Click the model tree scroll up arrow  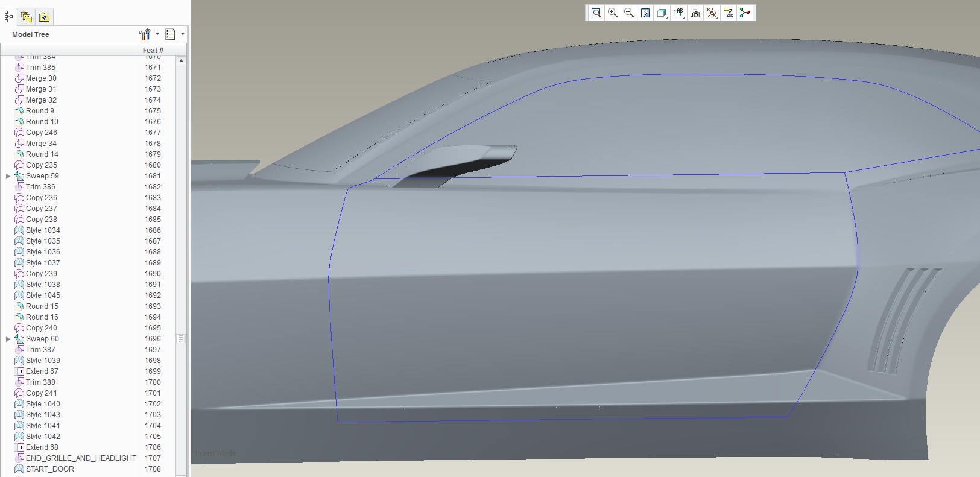(181, 61)
